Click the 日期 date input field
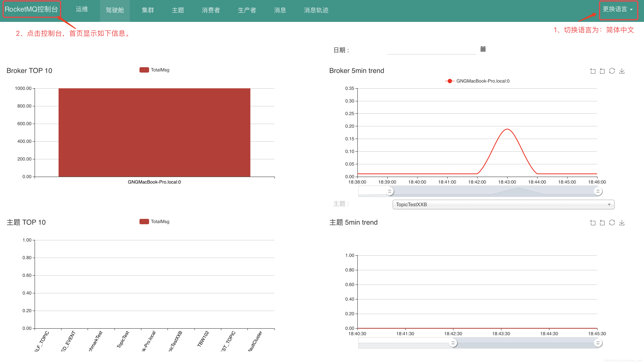This screenshot has height=364, width=644. (431, 50)
